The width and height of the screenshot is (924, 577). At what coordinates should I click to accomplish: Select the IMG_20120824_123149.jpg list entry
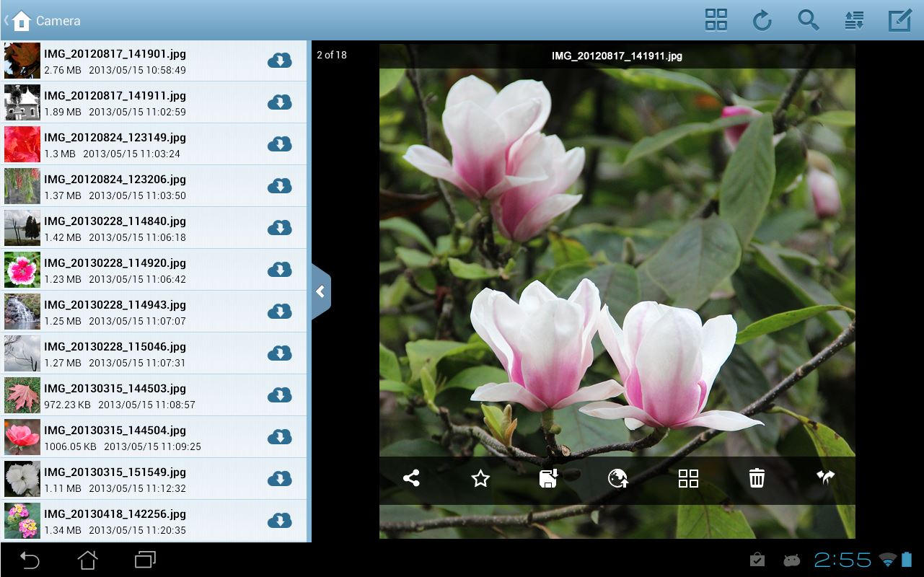(x=144, y=144)
